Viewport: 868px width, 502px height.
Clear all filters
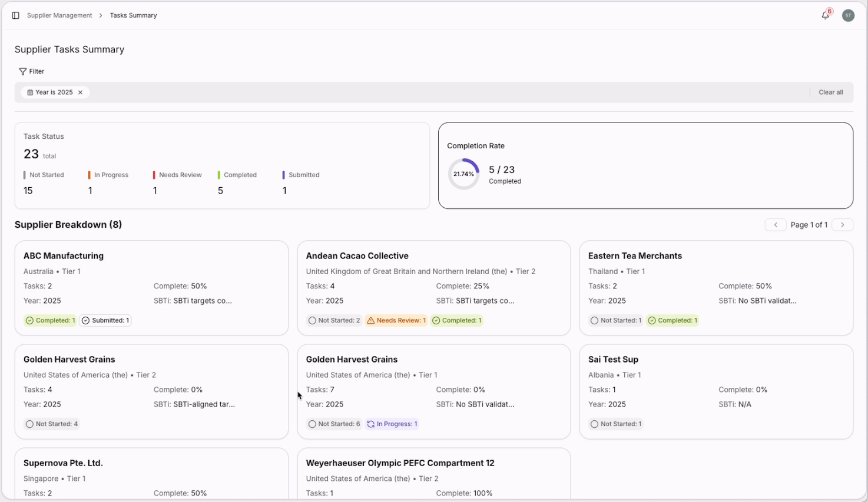pos(830,92)
